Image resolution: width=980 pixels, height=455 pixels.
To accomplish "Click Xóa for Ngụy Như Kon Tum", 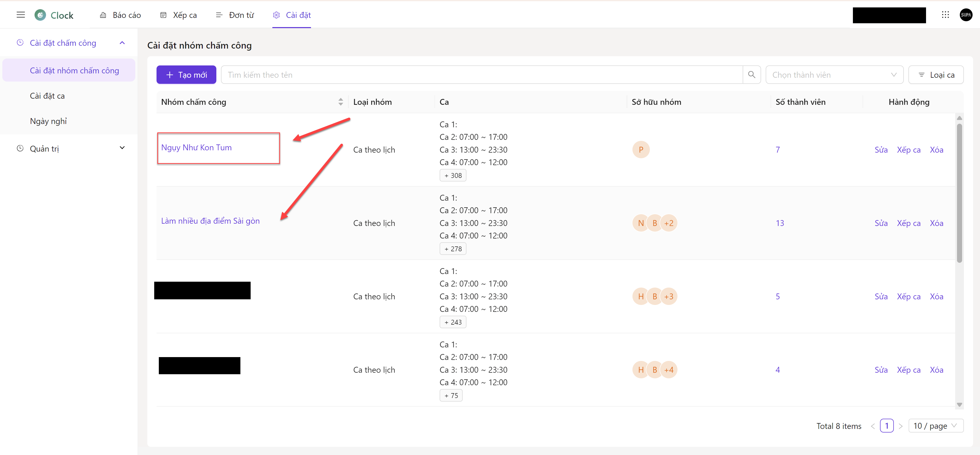I will (936, 150).
